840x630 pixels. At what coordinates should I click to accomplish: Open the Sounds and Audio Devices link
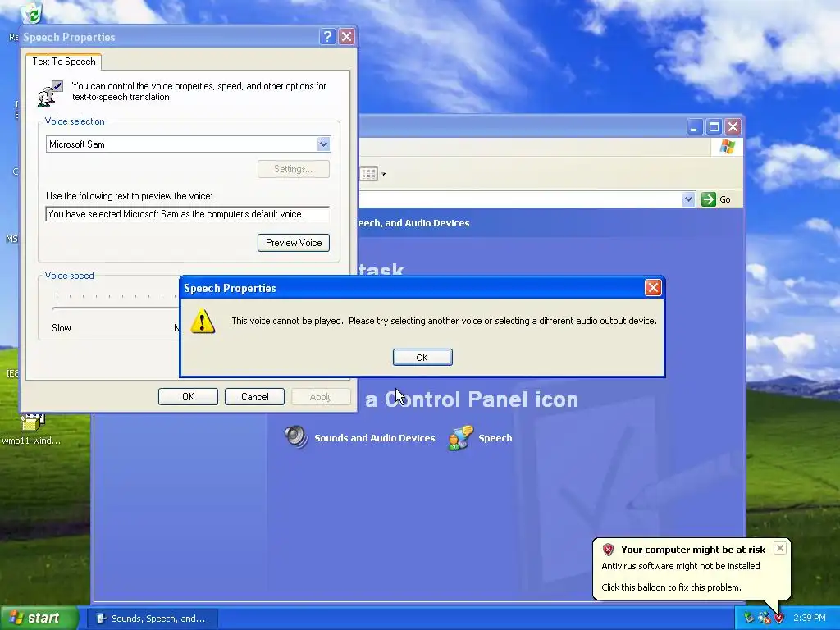(x=374, y=438)
